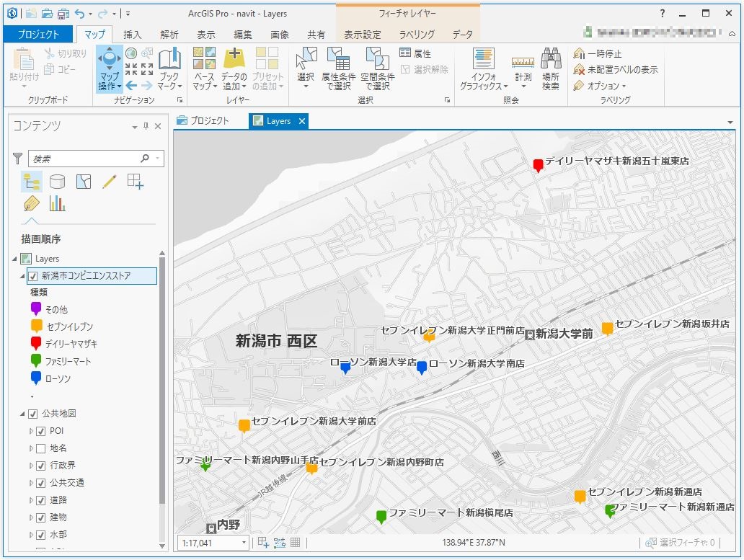Toggle the 行政界 layer checkbox
The height and width of the screenshot is (560, 744).
(x=41, y=466)
